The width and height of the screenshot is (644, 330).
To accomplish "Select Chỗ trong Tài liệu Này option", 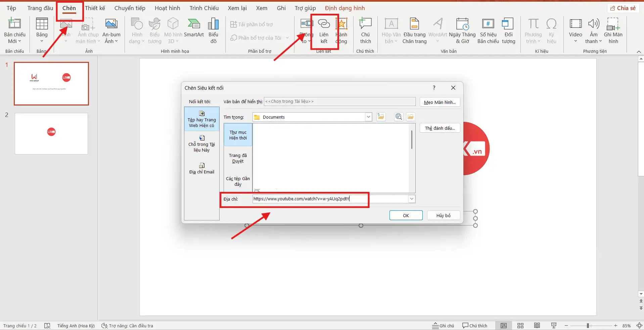I will coord(201,143).
